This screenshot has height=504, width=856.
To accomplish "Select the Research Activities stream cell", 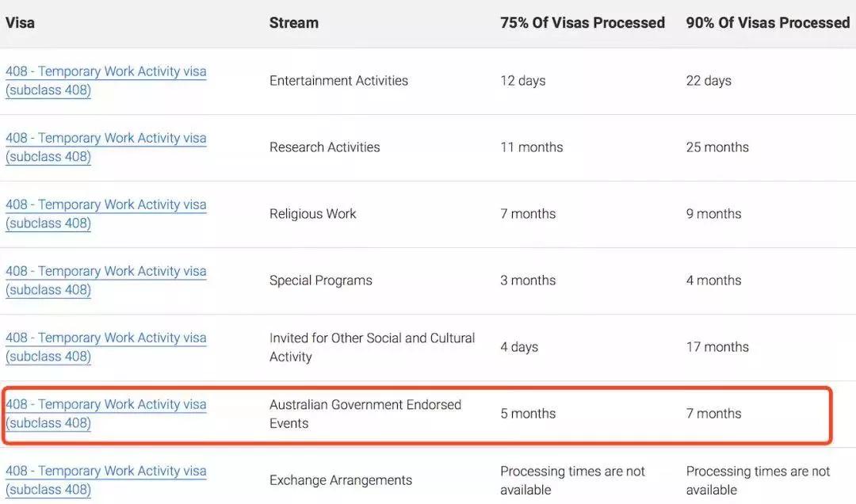I will (x=324, y=147).
